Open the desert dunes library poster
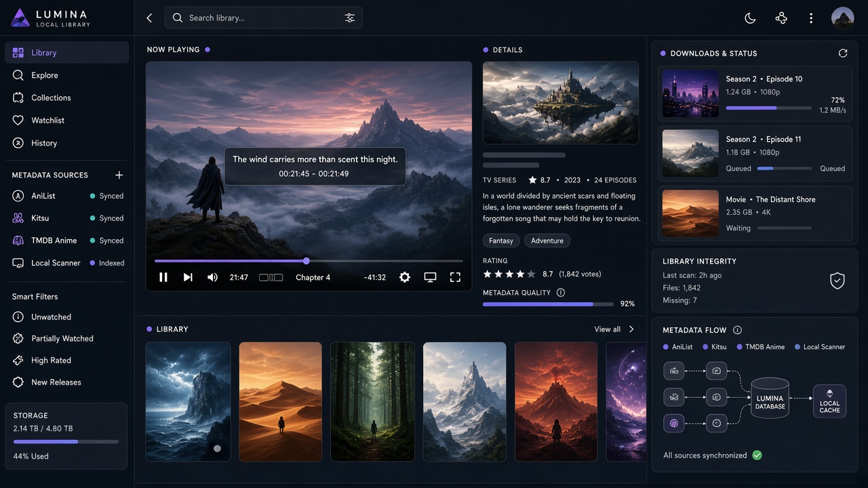Viewport: 868px width, 488px height. (x=281, y=401)
